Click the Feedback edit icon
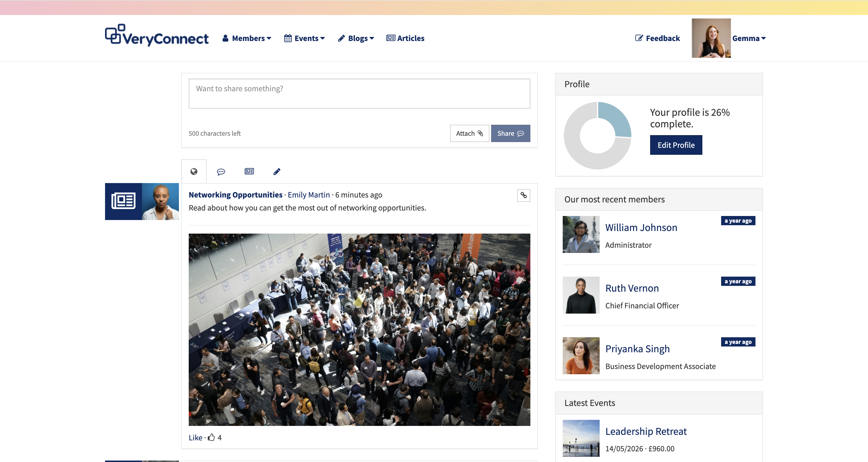The width and height of the screenshot is (868, 462). click(x=639, y=38)
